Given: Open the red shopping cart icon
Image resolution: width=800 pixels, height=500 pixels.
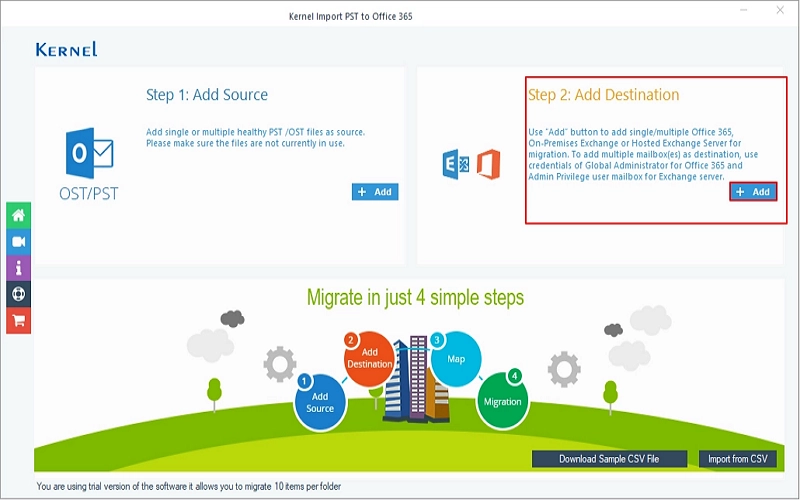Looking at the screenshot, I should (18, 320).
